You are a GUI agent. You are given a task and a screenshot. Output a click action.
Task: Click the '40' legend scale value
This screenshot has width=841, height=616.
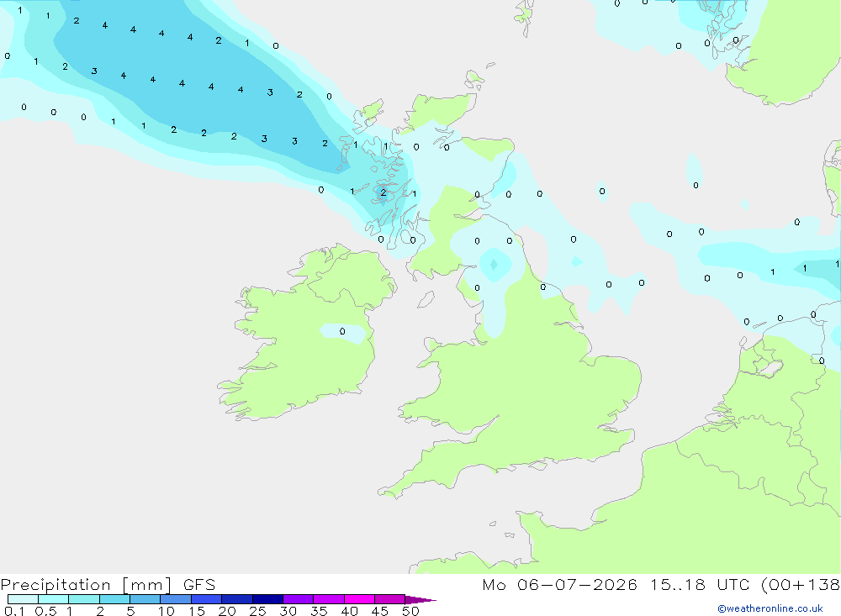[x=349, y=611]
